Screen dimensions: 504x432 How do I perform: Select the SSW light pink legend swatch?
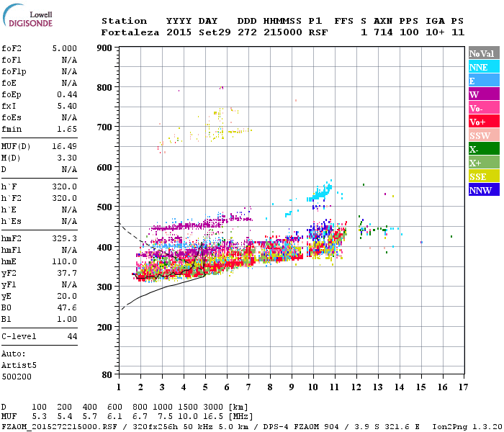tap(484, 135)
